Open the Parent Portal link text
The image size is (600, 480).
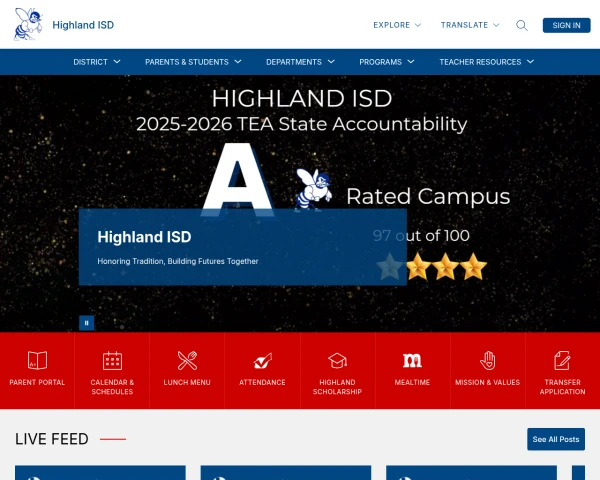click(37, 382)
